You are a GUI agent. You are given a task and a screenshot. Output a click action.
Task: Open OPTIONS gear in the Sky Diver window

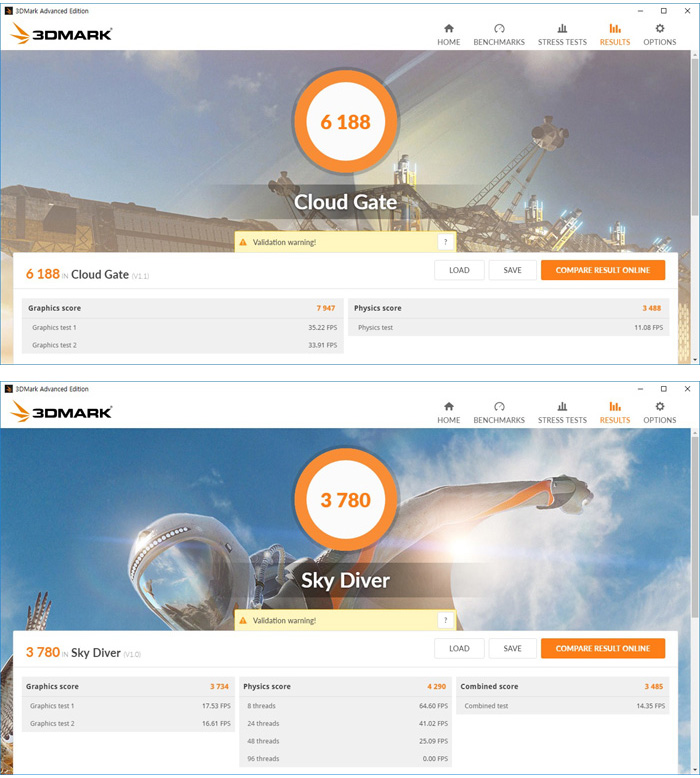point(659,406)
